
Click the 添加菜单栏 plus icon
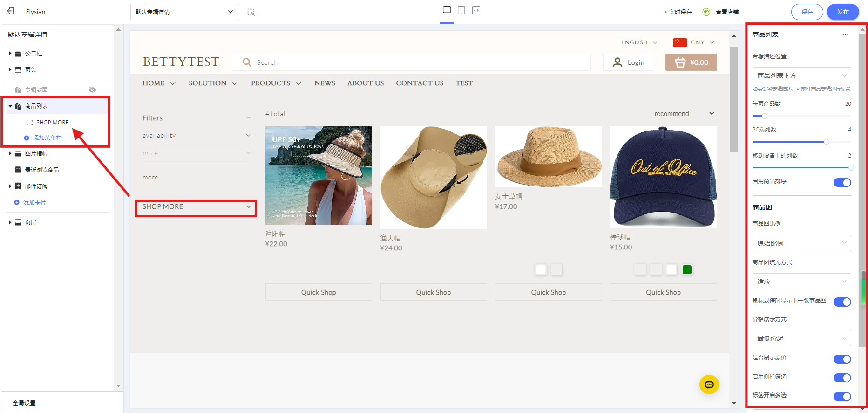click(27, 138)
